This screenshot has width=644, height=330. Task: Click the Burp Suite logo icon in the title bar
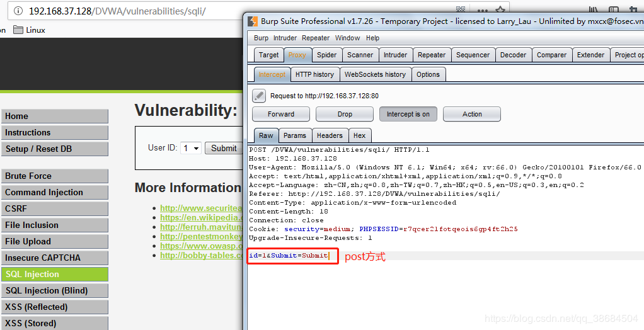pyautogui.click(x=253, y=21)
